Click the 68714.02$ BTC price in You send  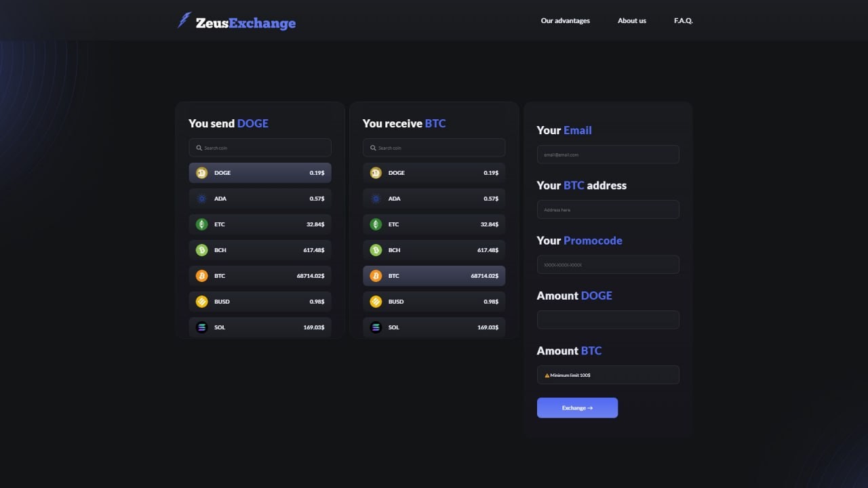click(x=311, y=276)
